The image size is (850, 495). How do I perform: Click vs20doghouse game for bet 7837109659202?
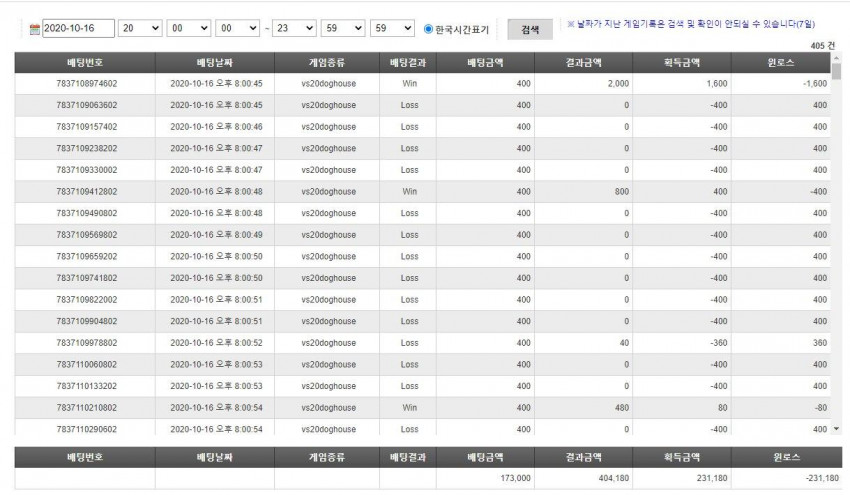[329, 256]
